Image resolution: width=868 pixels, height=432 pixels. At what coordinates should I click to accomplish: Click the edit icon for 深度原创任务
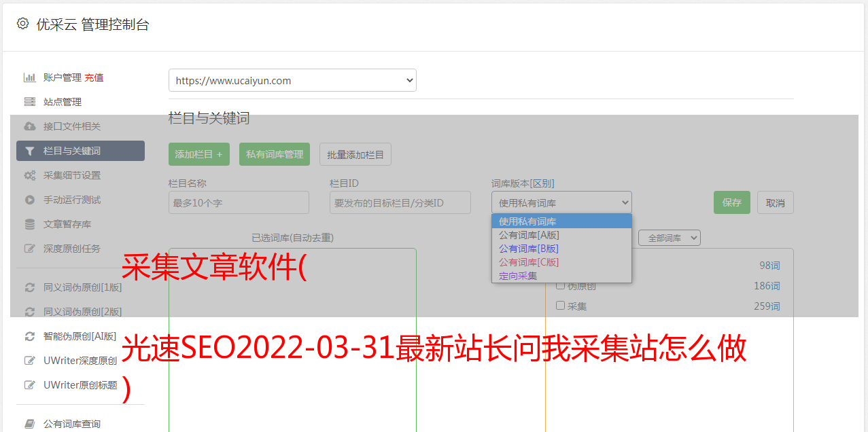[x=30, y=249]
